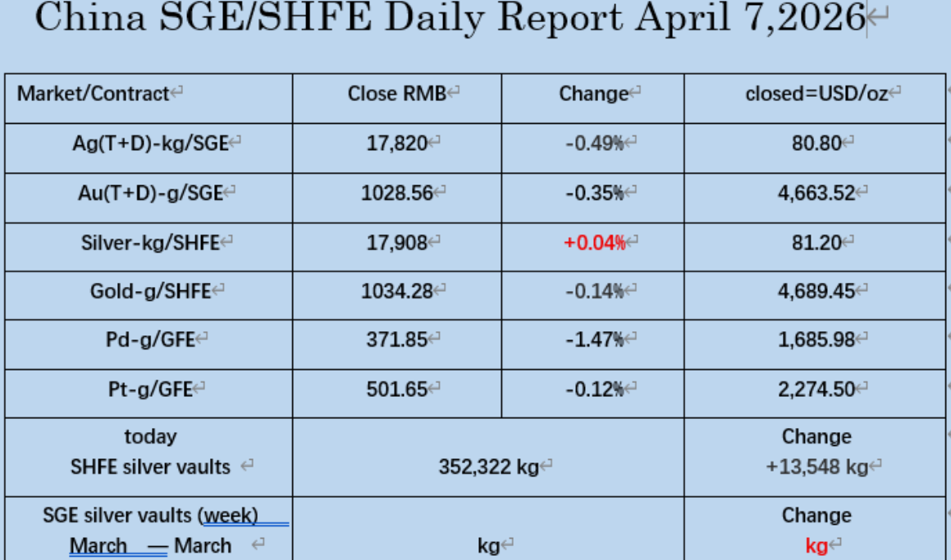Screen dimensions: 951x560
Task: Click the red +0.04% change value
Action: point(594,242)
